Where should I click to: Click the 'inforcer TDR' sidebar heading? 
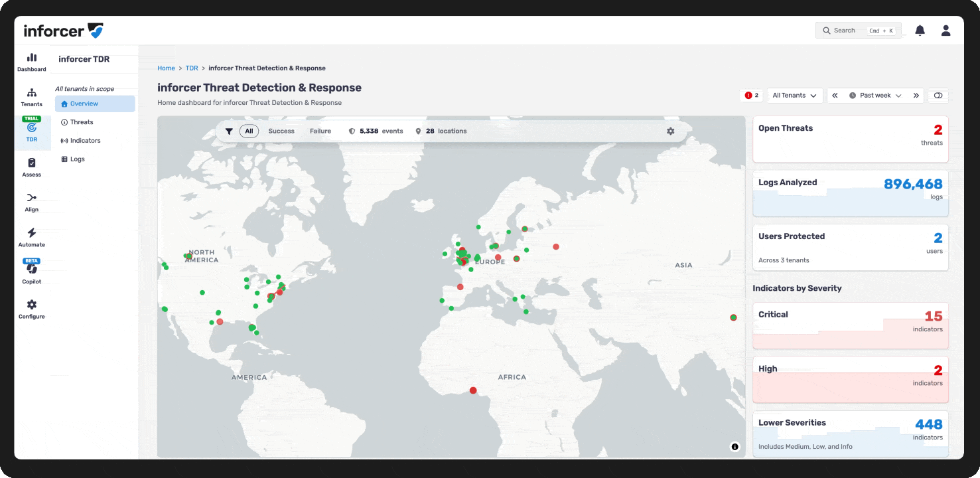[x=84, y=59]
